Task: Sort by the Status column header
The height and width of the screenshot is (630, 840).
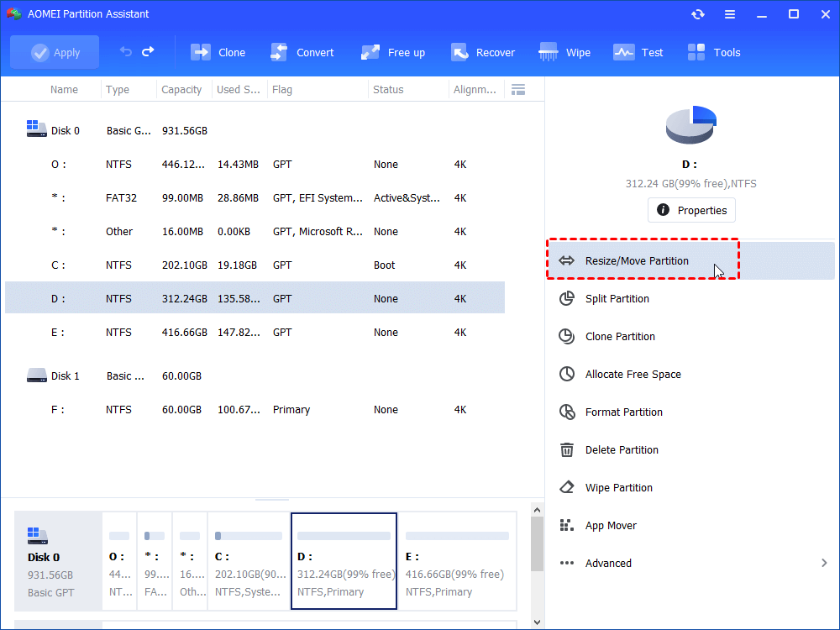Action: point(388,90)
